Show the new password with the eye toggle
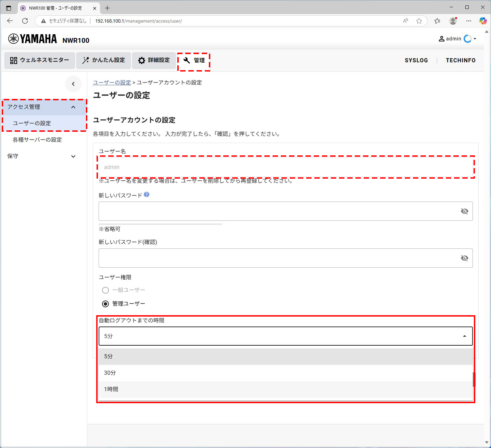Image resolution: width=491 pixels, height=448 pixels. [464, 211]
